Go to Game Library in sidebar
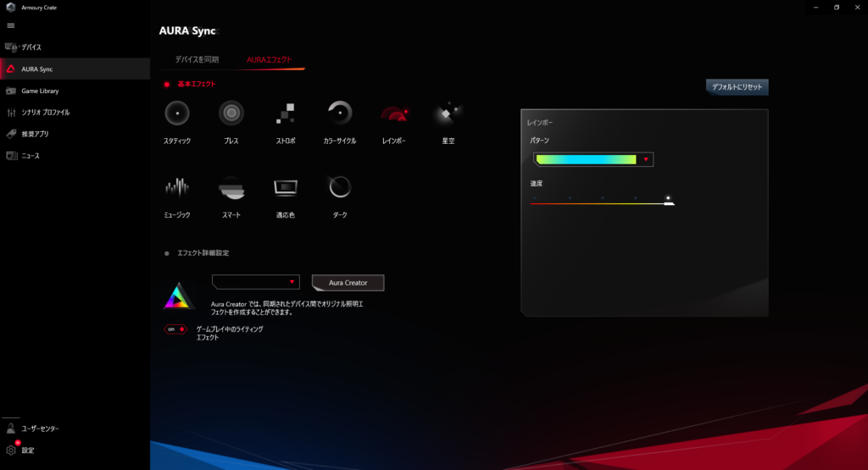 [75, 91]
